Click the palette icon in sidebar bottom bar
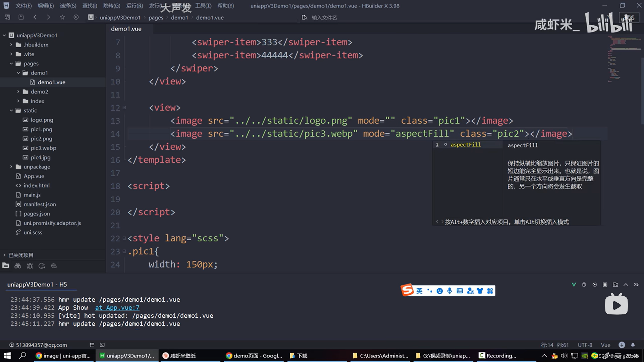The height and width of the screenshot is (362, 644). (x=54, y=266)
